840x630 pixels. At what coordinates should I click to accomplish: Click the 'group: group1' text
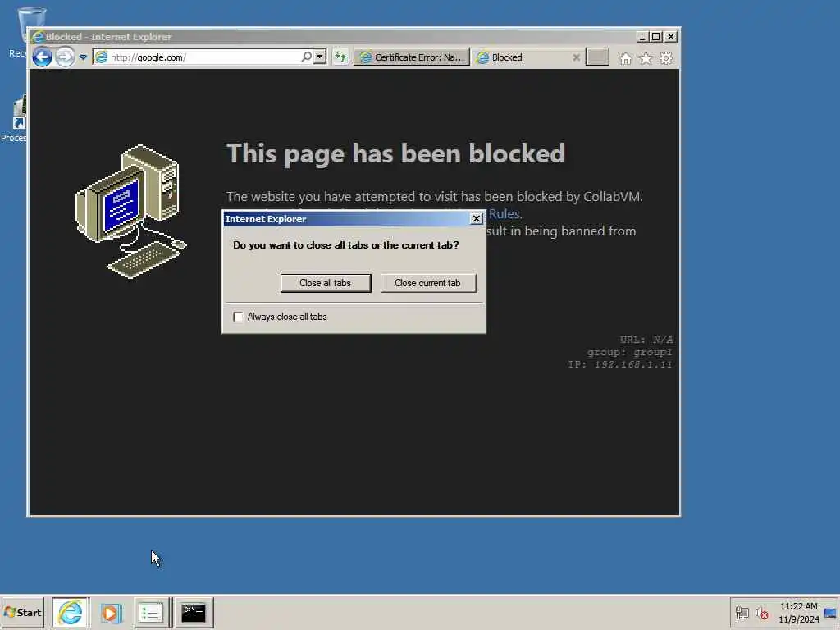629,352
